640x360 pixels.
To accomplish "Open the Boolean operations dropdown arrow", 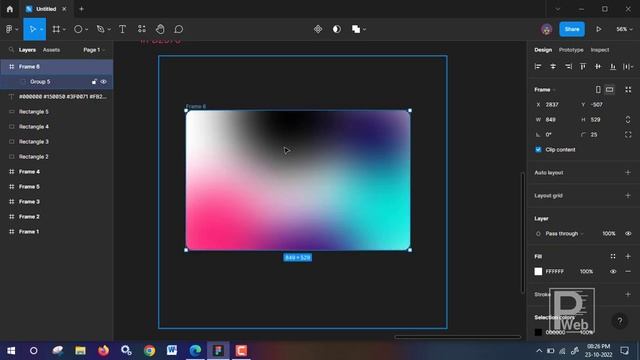I will pos(364,29).
